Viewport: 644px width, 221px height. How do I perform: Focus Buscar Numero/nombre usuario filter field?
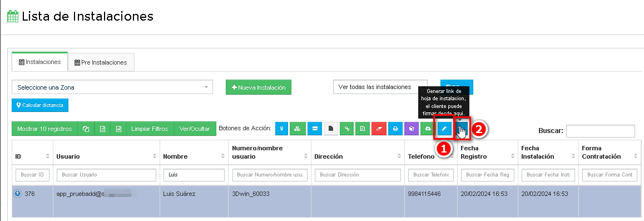(270, 175)
